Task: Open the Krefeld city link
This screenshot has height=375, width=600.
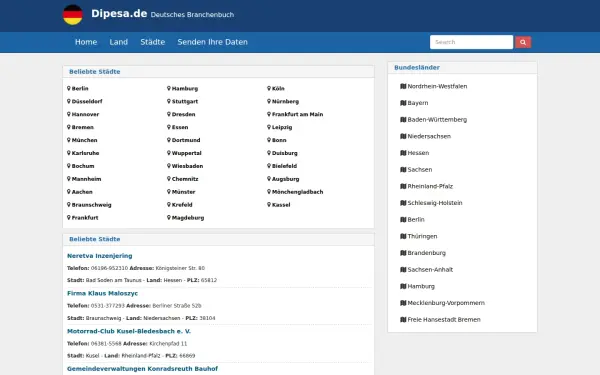Action: pos(182,205)
